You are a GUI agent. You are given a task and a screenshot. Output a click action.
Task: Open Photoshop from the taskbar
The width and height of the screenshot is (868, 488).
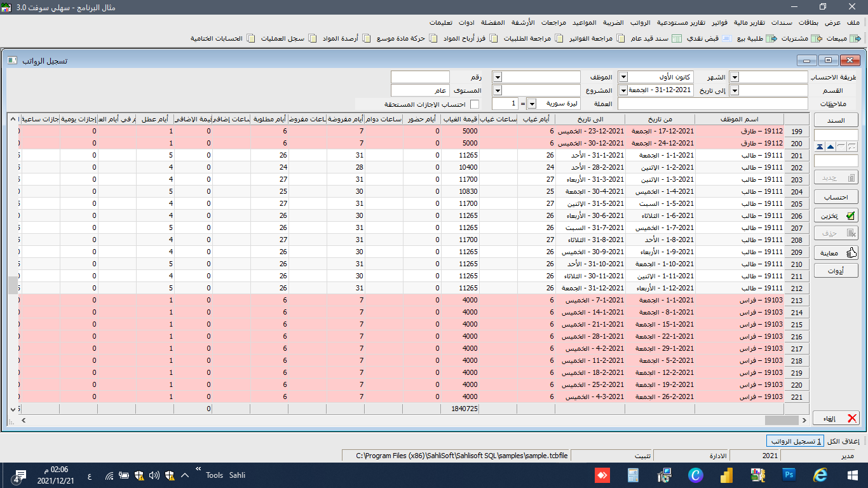790,475
